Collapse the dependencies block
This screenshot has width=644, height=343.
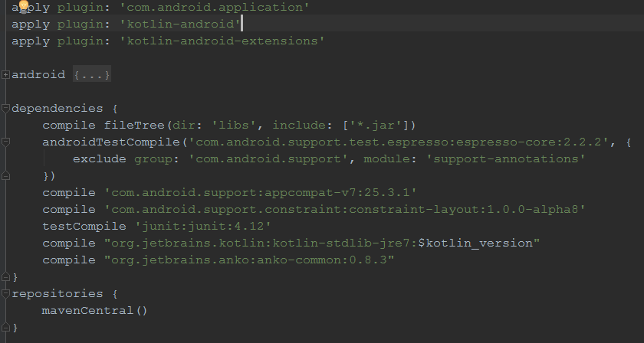(5, 108)
